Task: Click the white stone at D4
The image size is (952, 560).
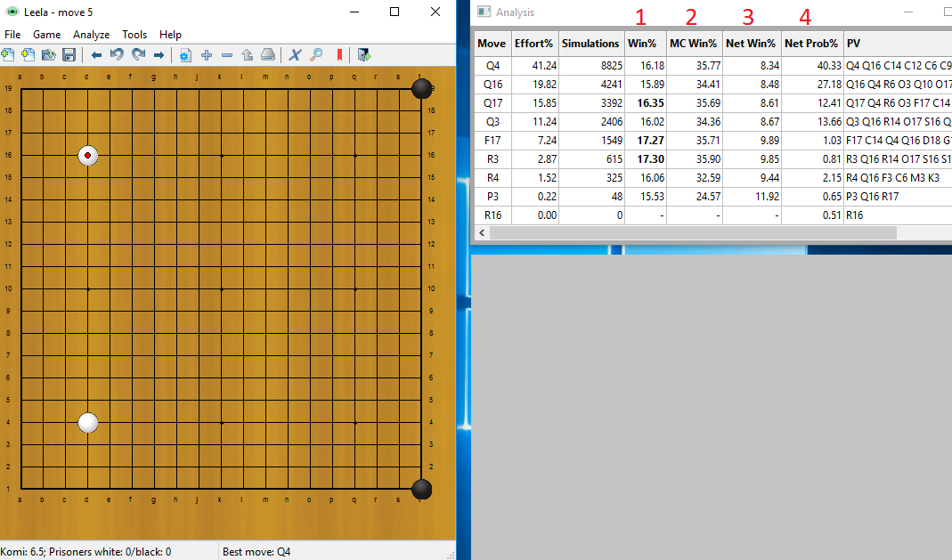Action: [87, 422]
